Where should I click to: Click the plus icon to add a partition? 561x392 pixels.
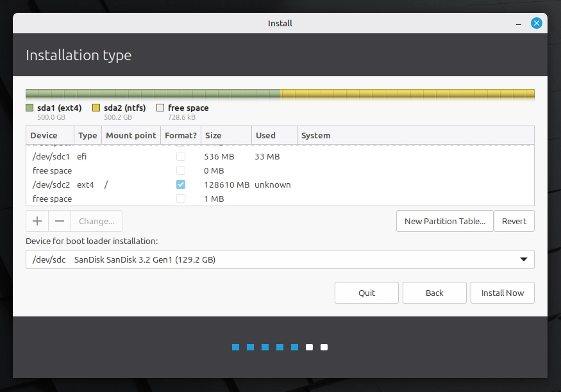coord(37,220)
